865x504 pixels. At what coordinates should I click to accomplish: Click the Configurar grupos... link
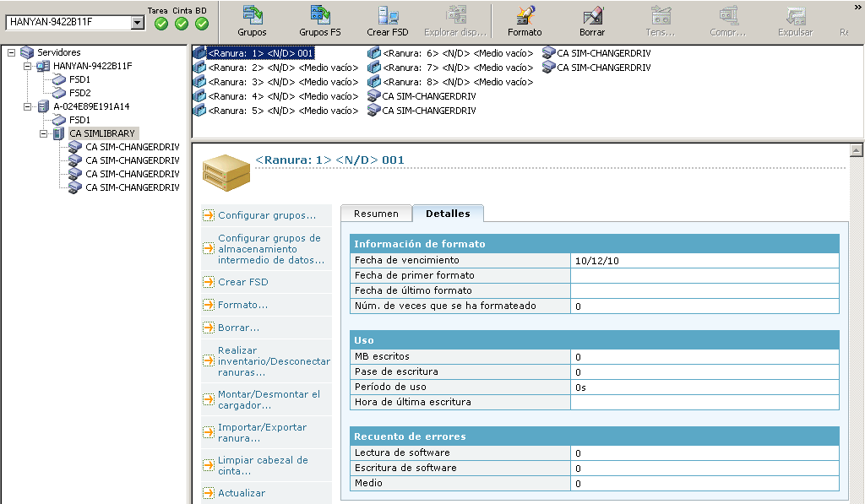(x=267, y=215)
